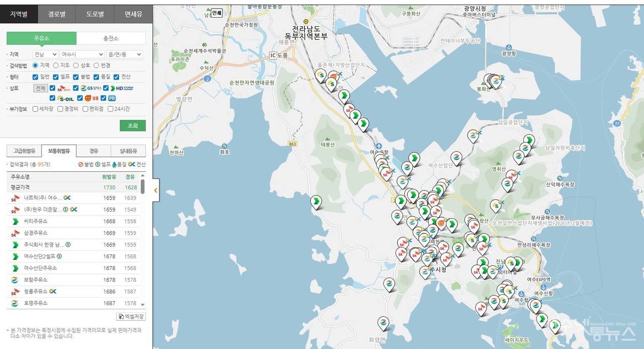Collapse the side panel with arrow handle
Screen dimensions: 644x349
tap(155, 190)
